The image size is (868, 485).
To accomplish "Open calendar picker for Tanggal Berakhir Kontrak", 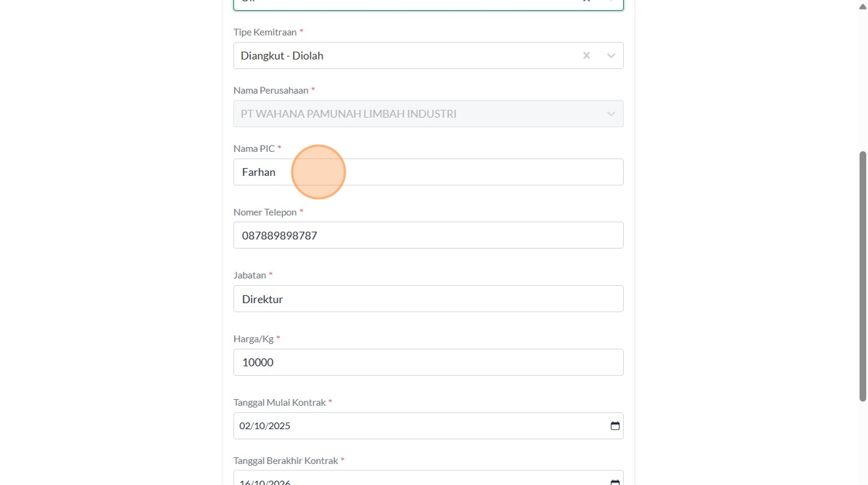I will 615,481.
